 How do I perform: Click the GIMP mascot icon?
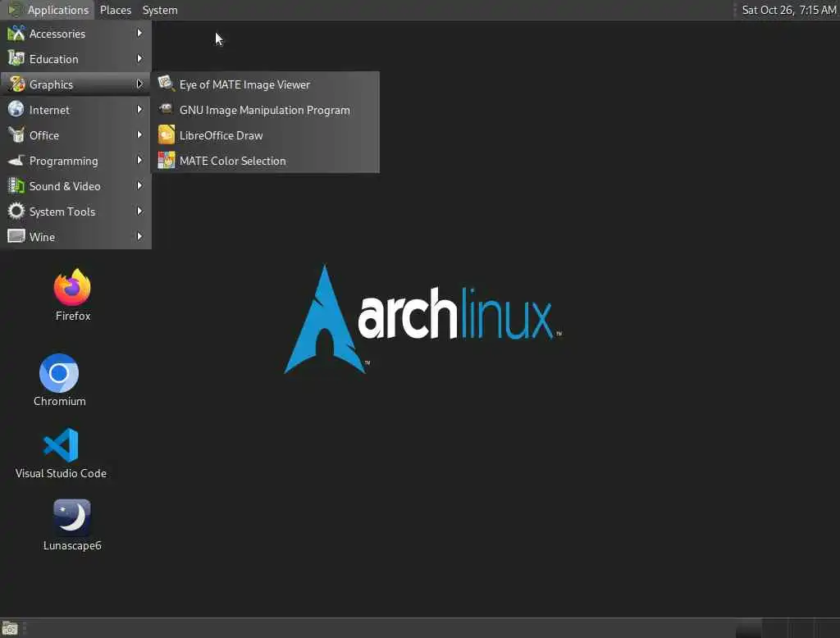(166, 109)
